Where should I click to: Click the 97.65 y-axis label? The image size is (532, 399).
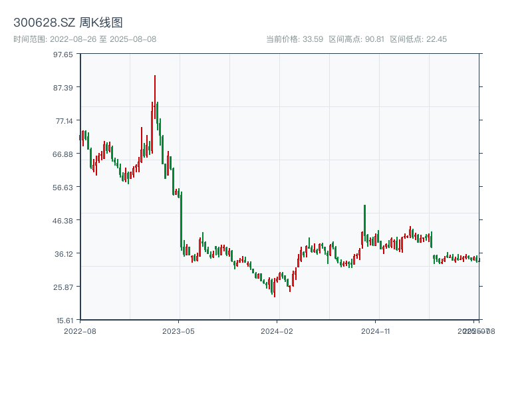point(63,54)
